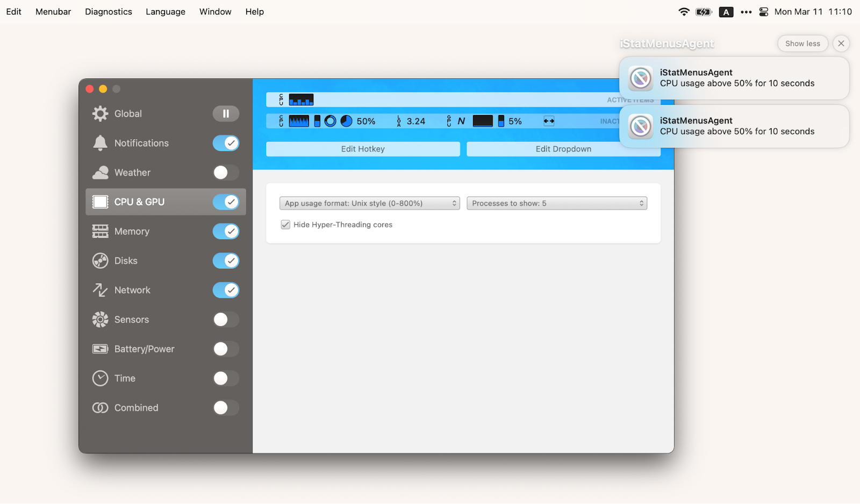Open the second CPU usage notification
The width and height of the screenshot is (860, 504).
pos(734,126)
